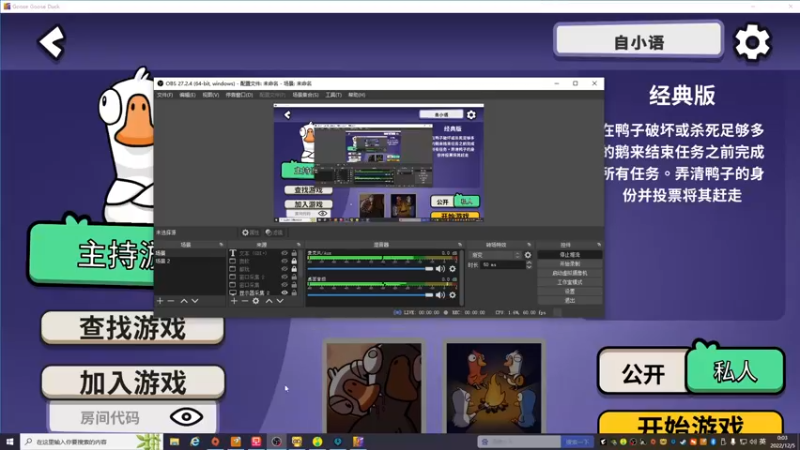800x450 pixels.
Task: Toggle the lock on 窗口采集 2 source
Action: [294, 277]
